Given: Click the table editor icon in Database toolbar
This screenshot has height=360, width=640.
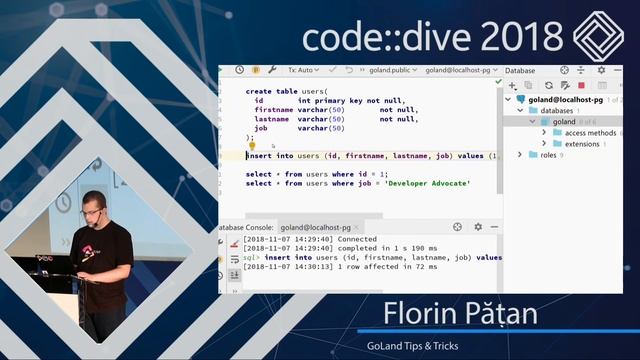Looking at the screenshot, I should click(x=602, y=85).
